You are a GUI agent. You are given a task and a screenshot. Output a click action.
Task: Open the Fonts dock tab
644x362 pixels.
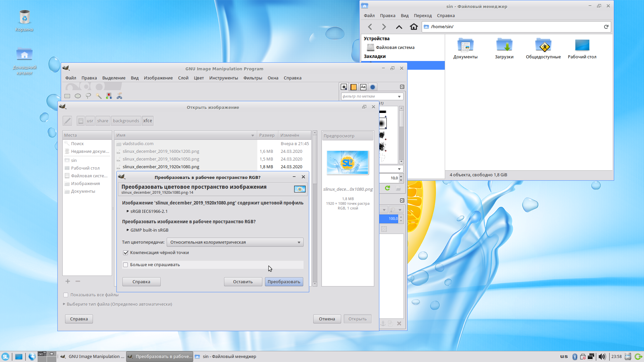(x=363, y=87)
